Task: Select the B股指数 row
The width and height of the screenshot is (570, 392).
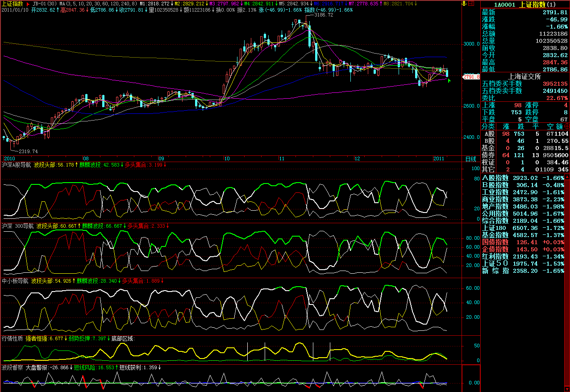Action: click(523, 185)
